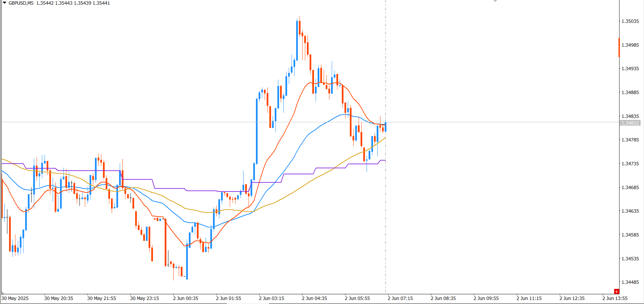Click the red plus icon at chart corner
This screenshot has height=304, width=644.
pos(616,292)
